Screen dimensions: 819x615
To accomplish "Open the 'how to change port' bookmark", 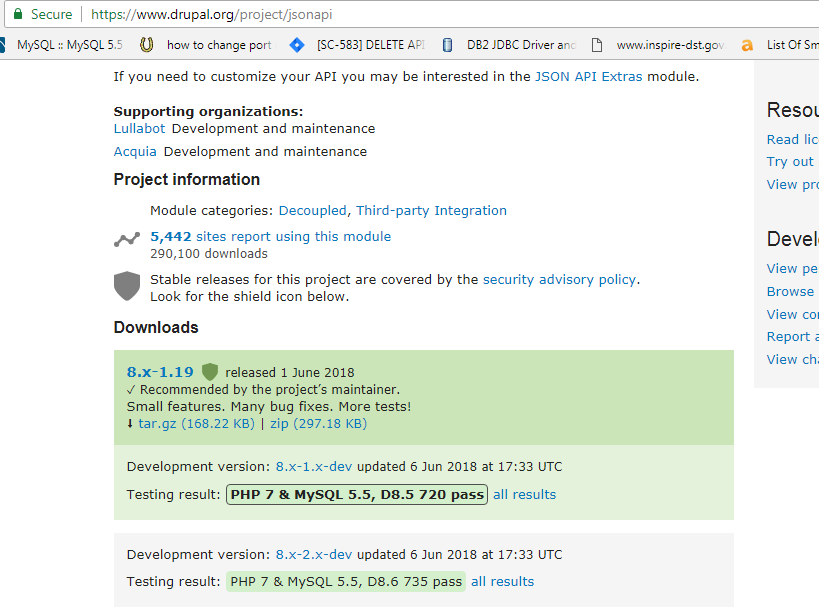I will (x=206, y=45).
